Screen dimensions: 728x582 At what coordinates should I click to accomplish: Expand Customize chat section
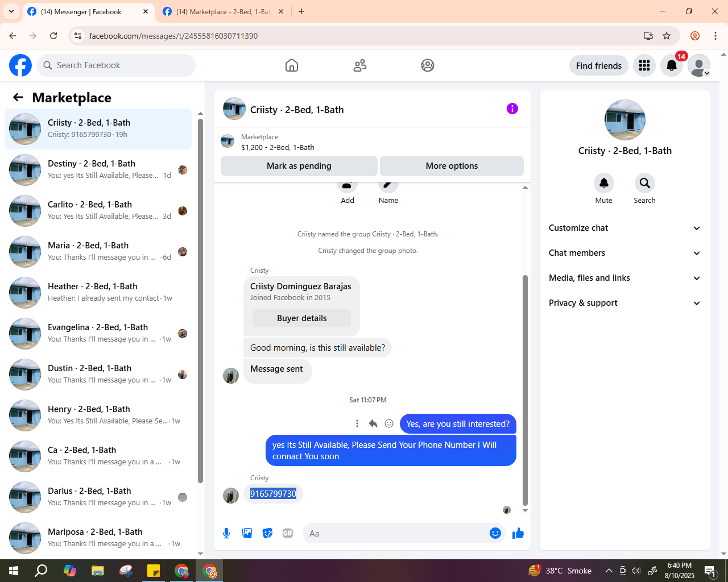coord(624,228)
